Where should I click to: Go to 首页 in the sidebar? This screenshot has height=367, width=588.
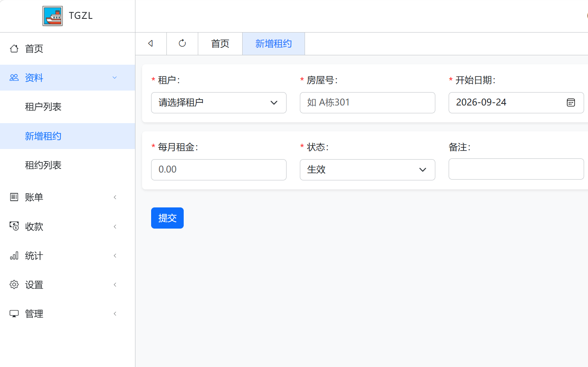(68, 49)
